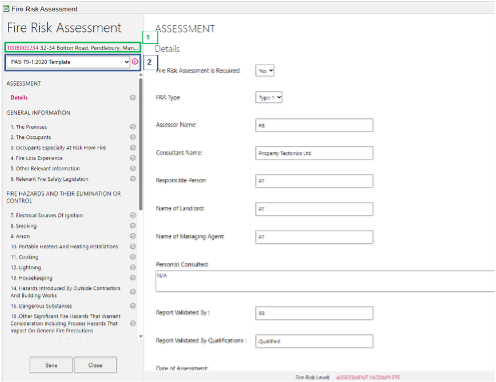Open Fire Risk Assessment is Required dropdown
496x382 pixels.
coord(265,71)
